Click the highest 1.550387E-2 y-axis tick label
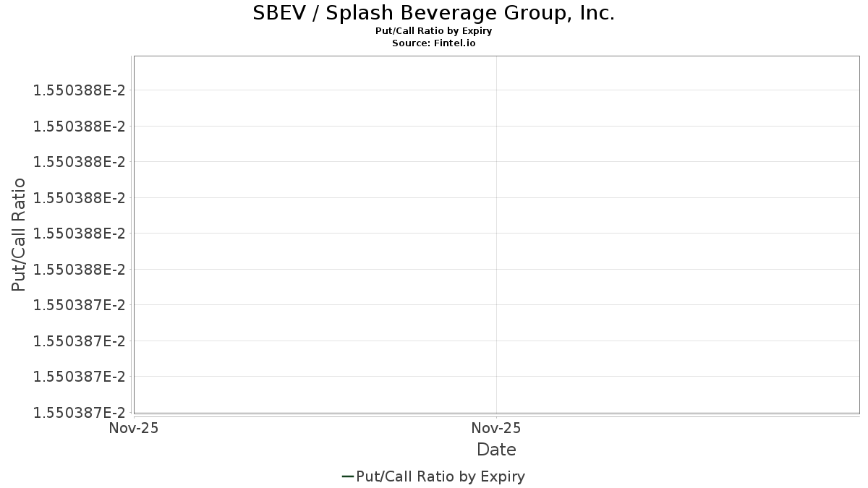Screen dimensions: 868x488 [x=79, y=305]
